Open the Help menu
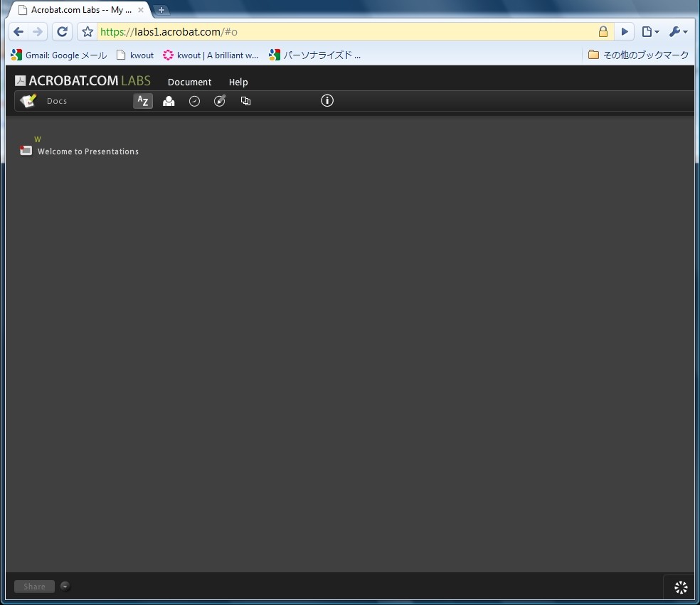Screen dimensions: 700x605 (238, 82)
